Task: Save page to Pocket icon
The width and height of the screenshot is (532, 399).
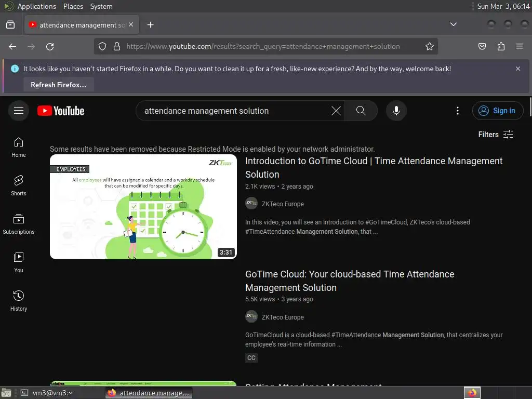Action: click(x=482, y=46)
